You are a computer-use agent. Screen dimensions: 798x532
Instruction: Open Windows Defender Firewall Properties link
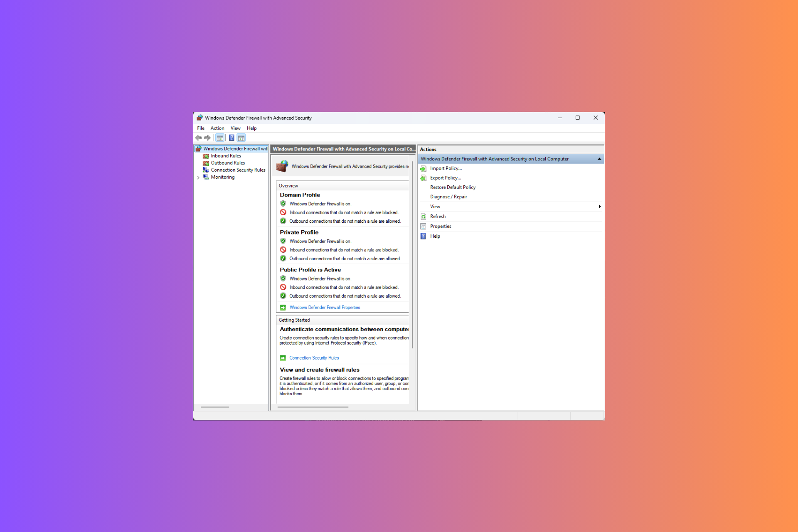(x=324, y=307)
